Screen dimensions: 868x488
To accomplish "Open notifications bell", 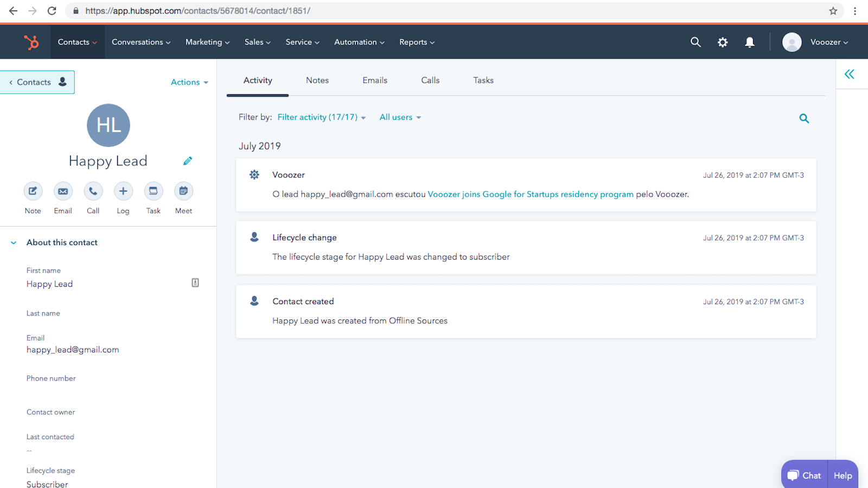I will [x=750, y=42].
